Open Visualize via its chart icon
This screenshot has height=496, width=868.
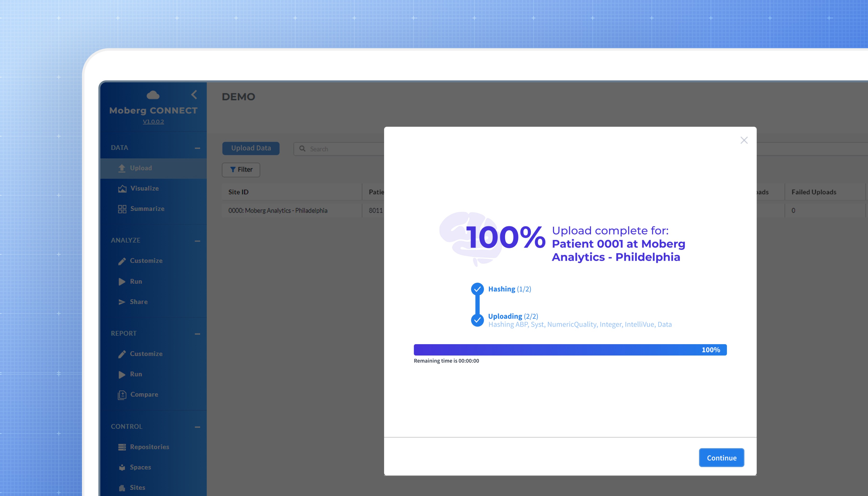coord(122,189)
